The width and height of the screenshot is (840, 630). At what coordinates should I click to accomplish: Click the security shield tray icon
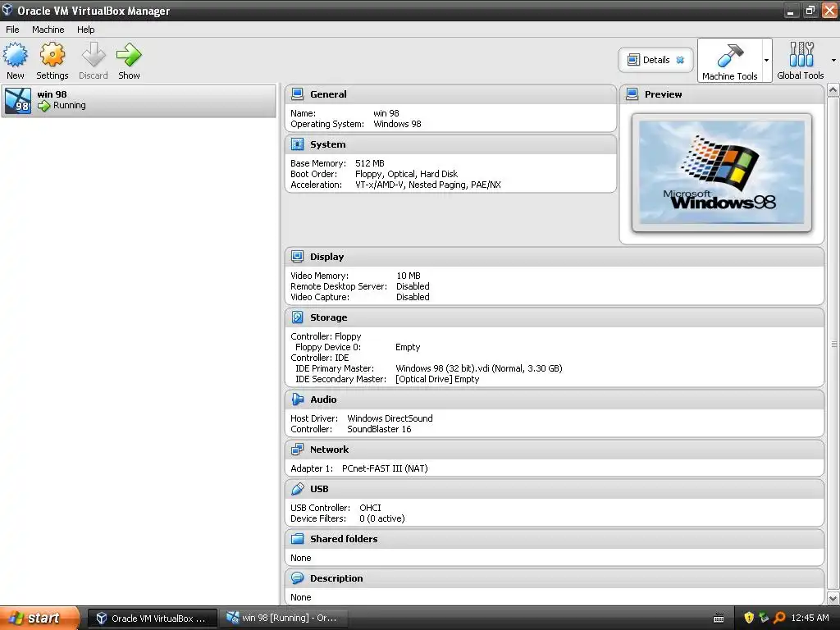tap(749, 619)
